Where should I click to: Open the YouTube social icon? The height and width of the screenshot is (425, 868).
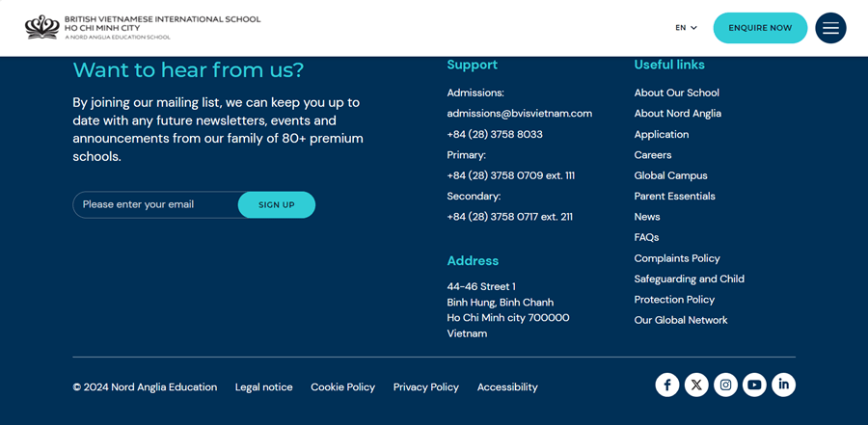pyautogui.click(x=754, y=385)
